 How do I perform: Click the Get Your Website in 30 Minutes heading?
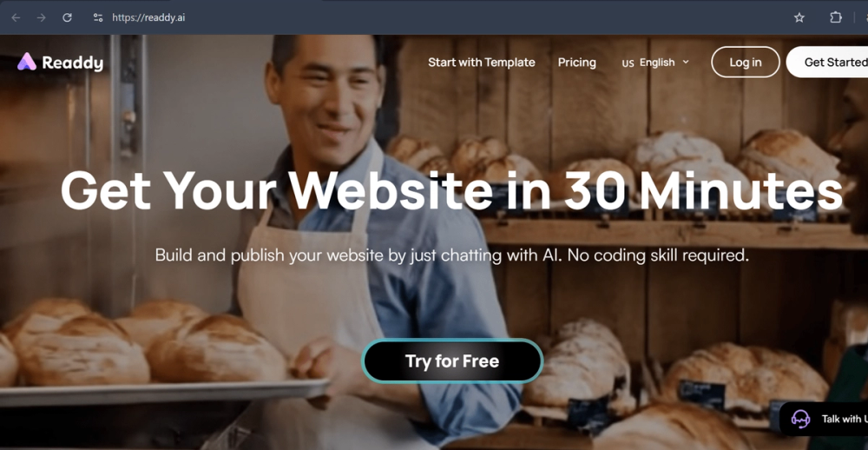coord(451,190)
